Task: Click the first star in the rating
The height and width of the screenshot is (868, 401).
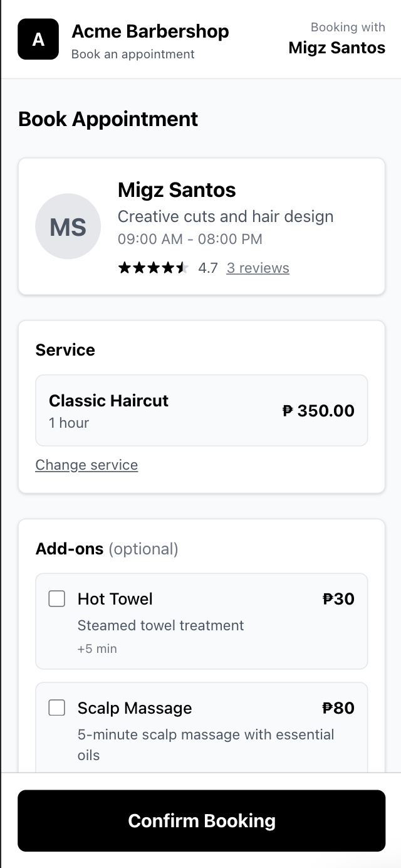Action: (x=125, y=268)
